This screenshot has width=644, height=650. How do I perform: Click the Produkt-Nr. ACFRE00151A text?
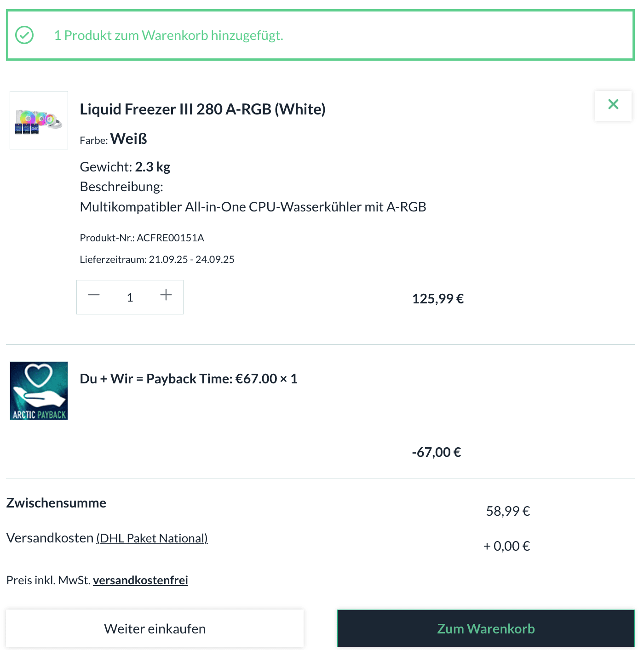[x=142, y=238]
